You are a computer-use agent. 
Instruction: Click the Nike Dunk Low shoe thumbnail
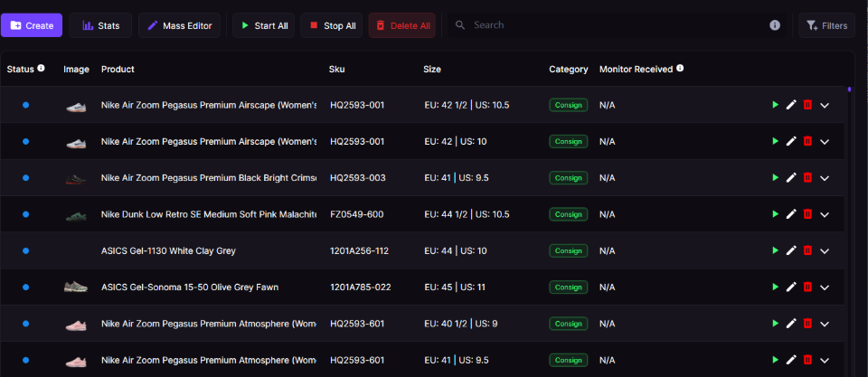(x=76, y=215)
